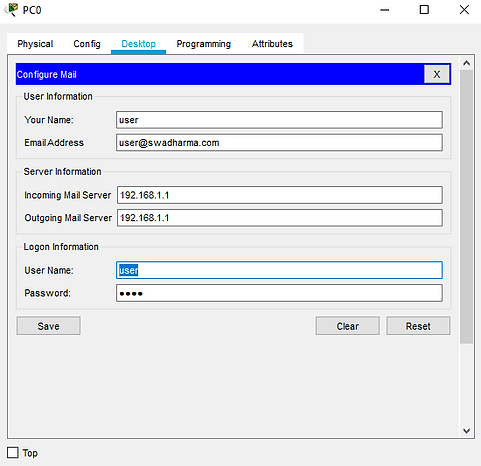Click the Reset button
The width and height of the screenshot is (481, 466).
tap(418, 326)
